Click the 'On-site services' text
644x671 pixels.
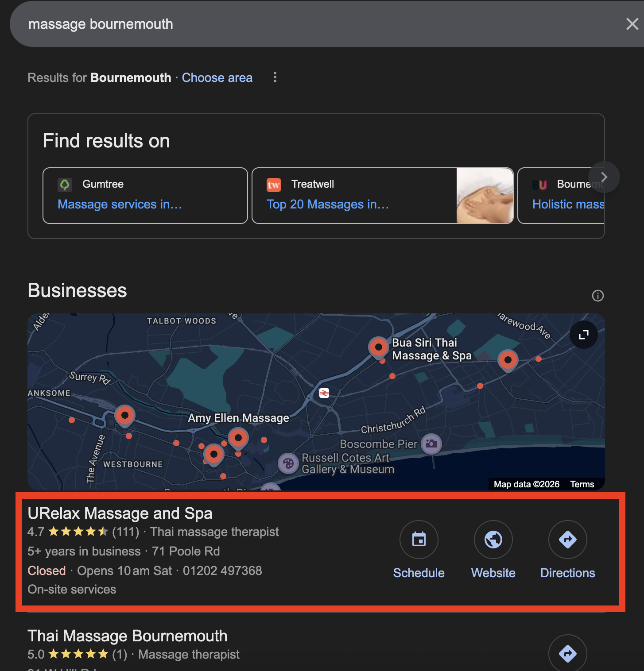point(72,590)
